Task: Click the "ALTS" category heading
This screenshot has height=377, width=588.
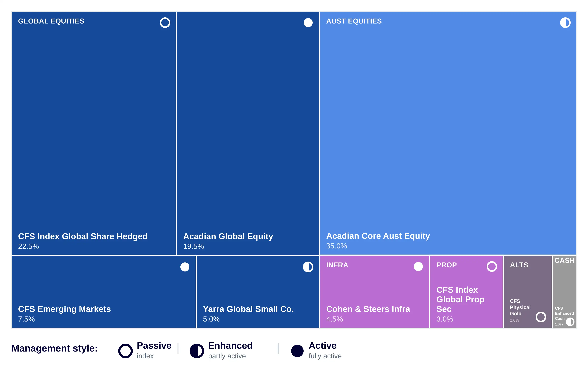Action: pyautogui.click(x=519, y=265)
